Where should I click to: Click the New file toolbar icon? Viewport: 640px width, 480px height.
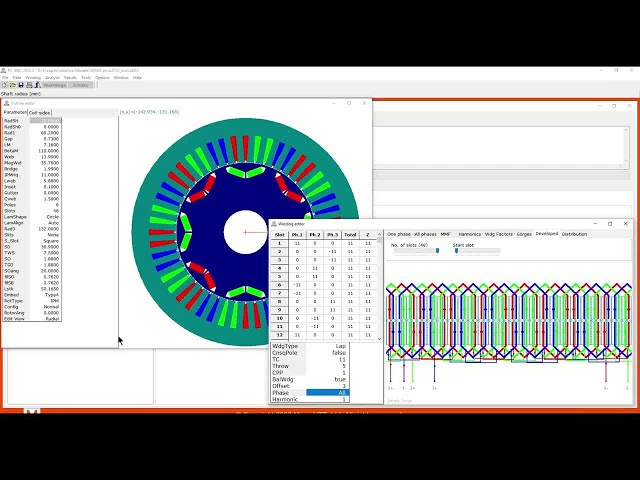pos(4,85)
